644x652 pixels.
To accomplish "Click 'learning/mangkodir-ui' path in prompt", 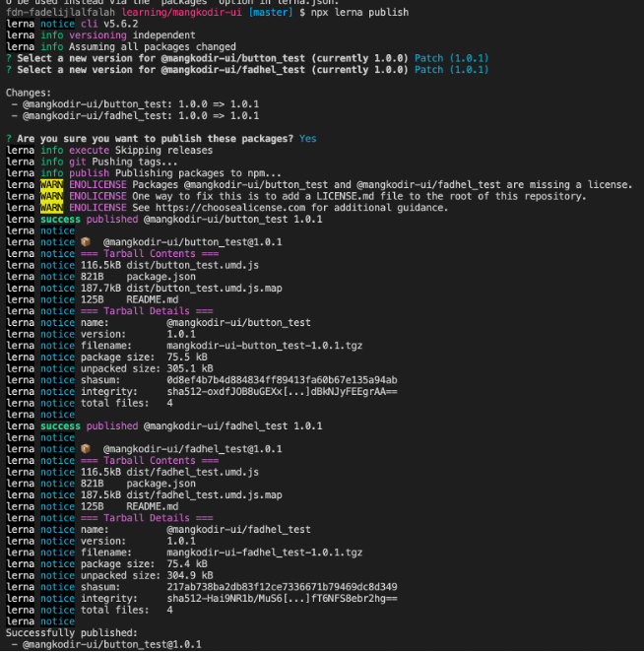I will (182, 13).
